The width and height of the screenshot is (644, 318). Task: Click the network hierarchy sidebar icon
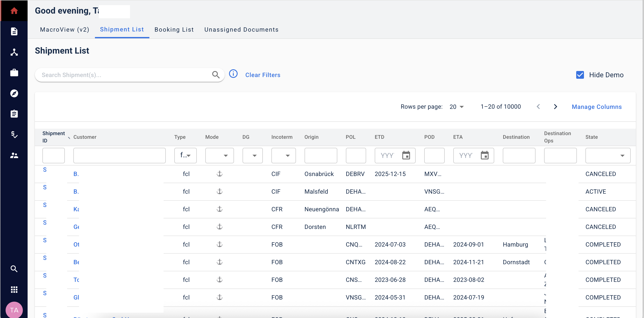coord(14,52)
